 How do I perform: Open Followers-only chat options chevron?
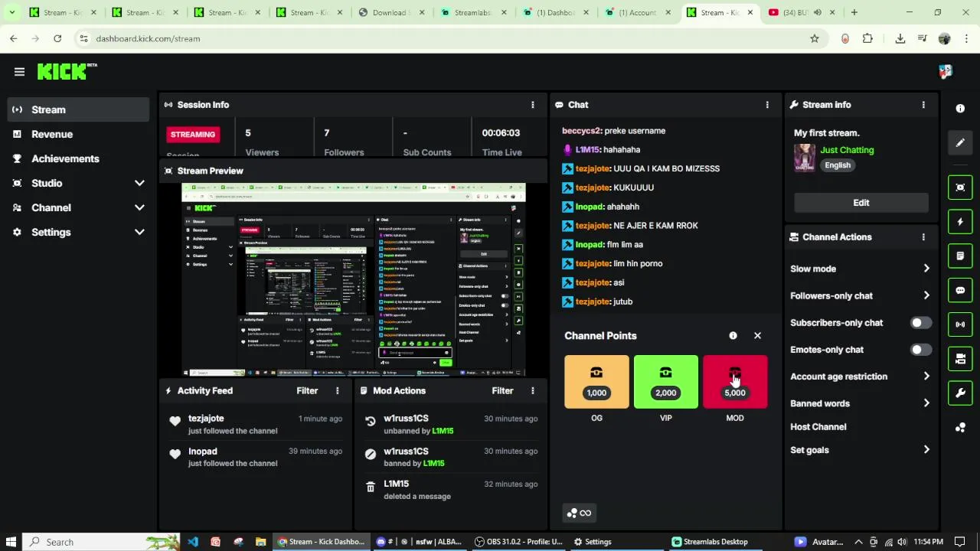926,295
